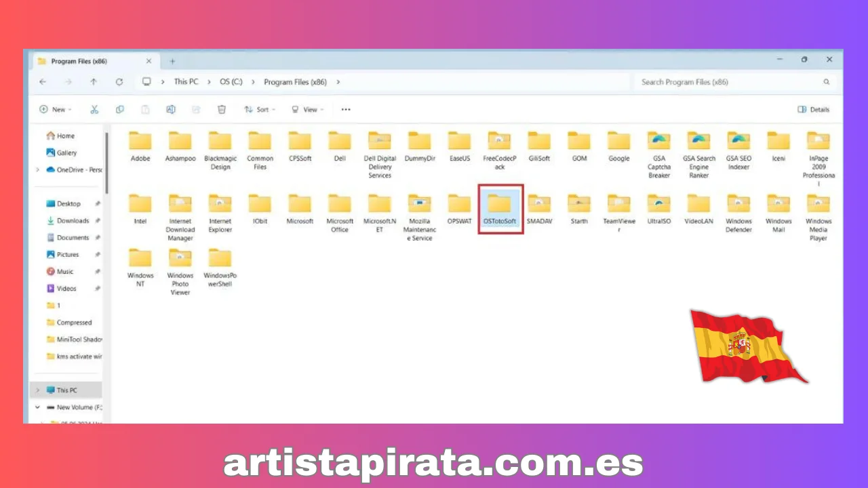
Task: Open the Dell Digital Delivery Services folder
Action: pos(380,155)
